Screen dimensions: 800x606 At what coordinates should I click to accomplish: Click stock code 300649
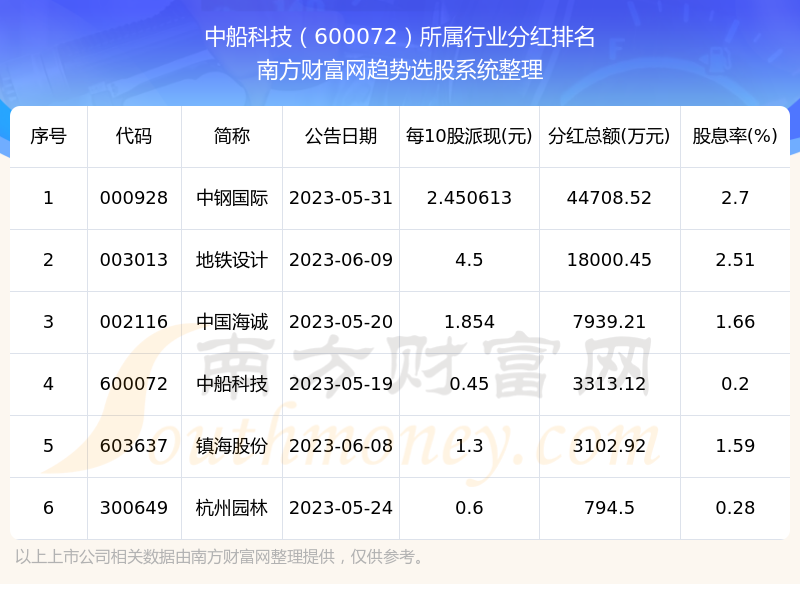(x=134, y=508)
